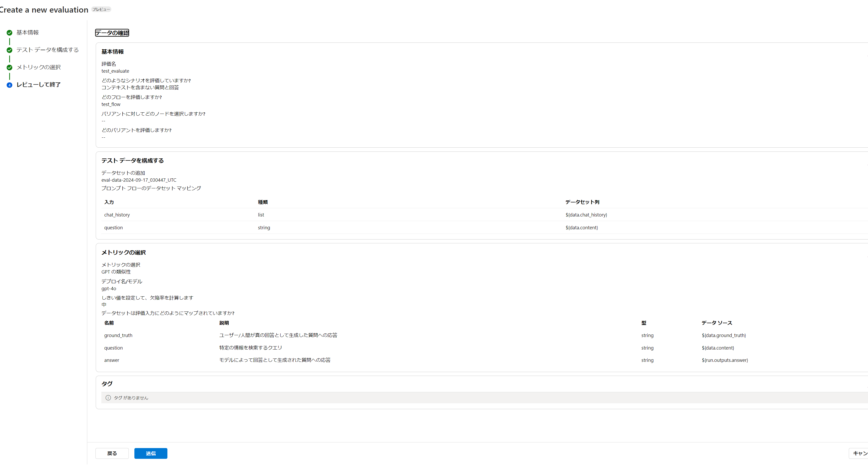The width and height of the screenshot is (868, 467).
Task: Click green checkmark icon beside 基本情報 step
Action: (x=9, y=33)
